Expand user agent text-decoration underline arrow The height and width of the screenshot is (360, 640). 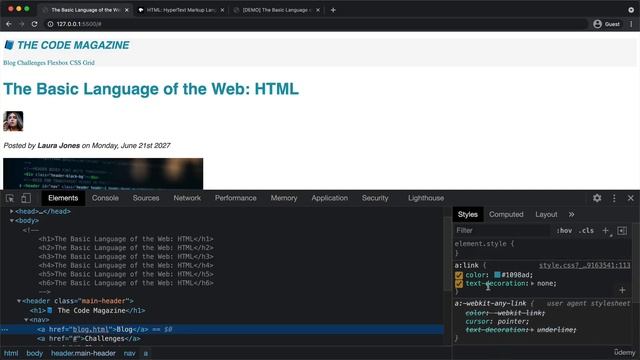click(532, 330)
